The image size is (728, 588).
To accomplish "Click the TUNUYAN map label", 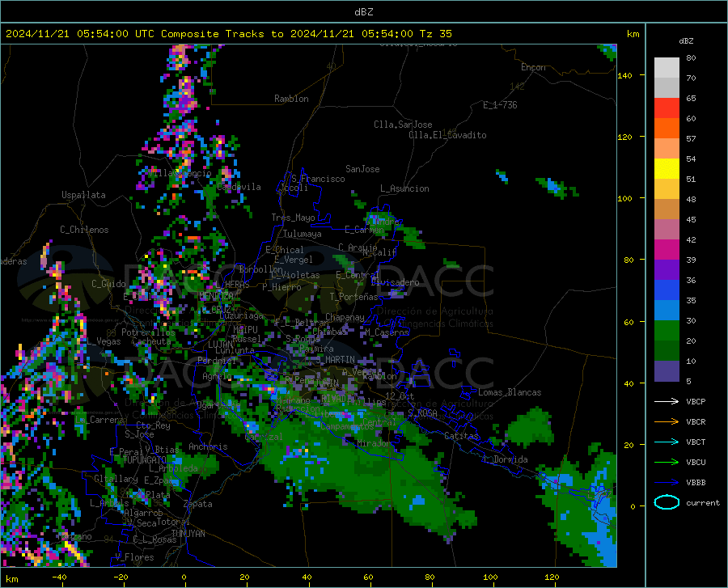I will (x=188, y=534).
